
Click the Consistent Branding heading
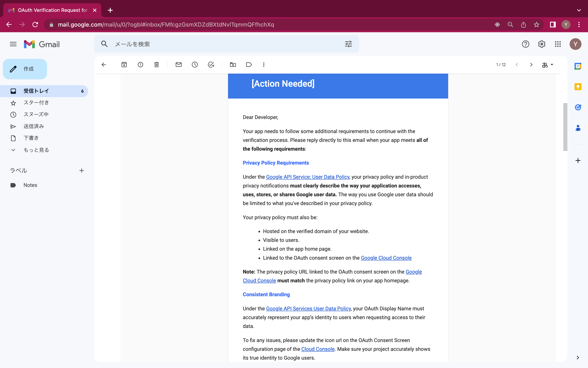coord(266,294)
